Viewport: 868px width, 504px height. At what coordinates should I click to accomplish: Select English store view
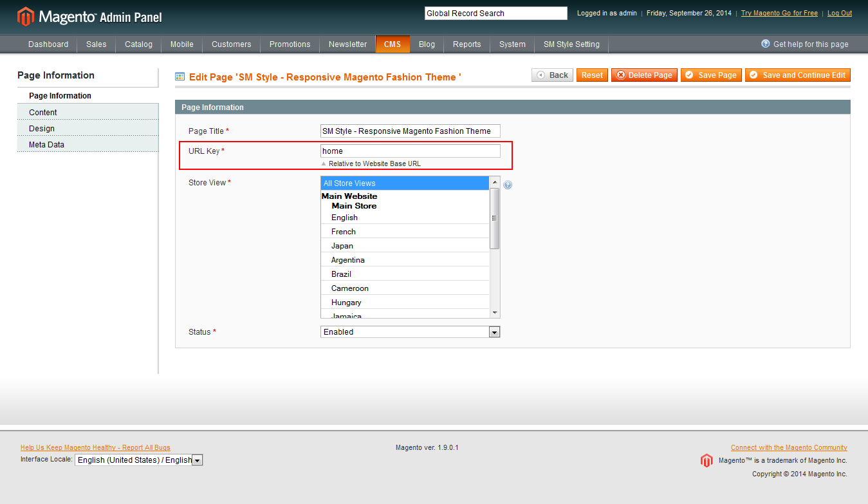tap(405, 218)
